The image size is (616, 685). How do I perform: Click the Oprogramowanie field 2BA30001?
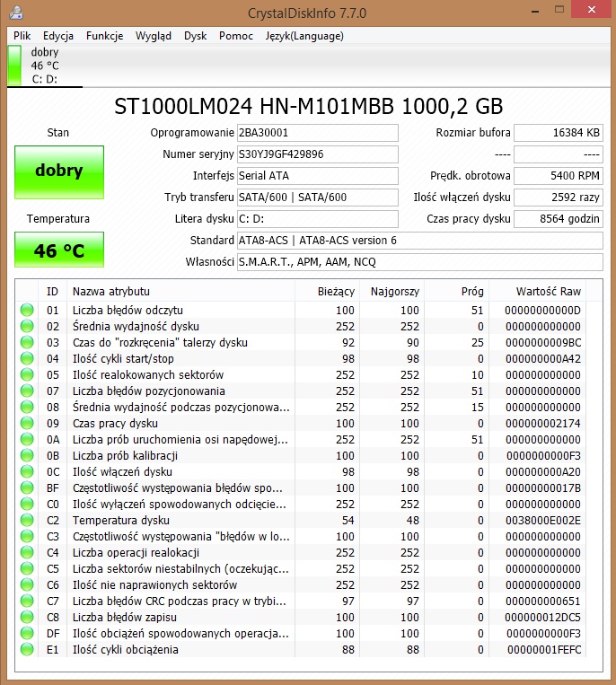pyautogui.click(x=318, y=133)
